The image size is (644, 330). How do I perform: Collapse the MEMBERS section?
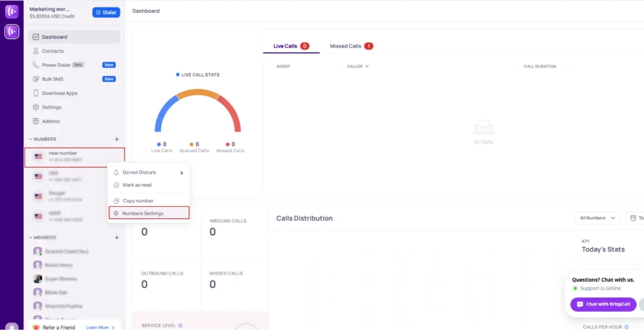pyautogui.click(x=30, y=238)
